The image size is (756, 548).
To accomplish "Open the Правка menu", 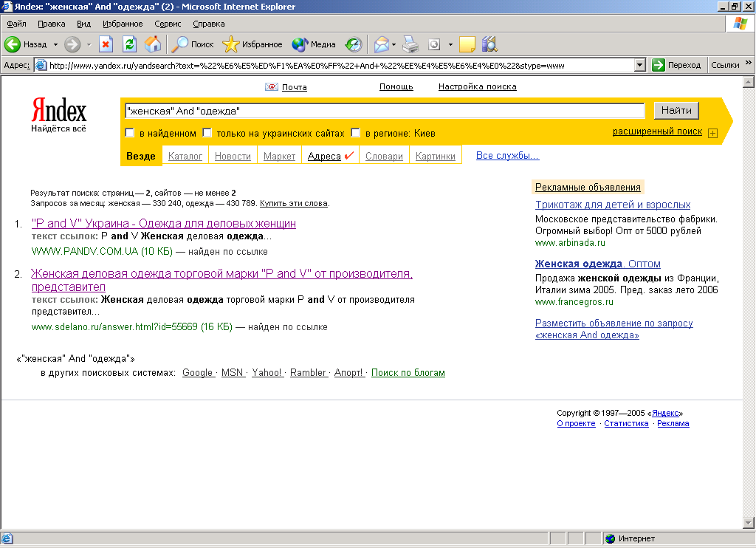I will [x=51, y=24].
